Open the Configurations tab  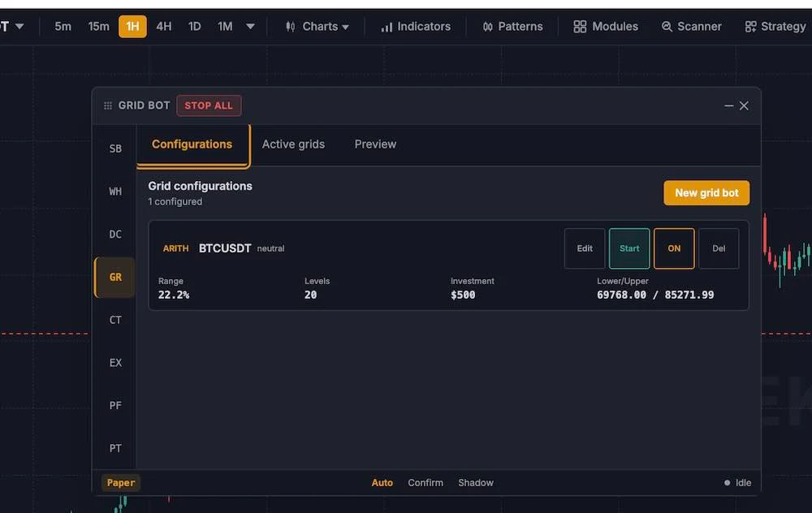pyautogui.click(x=192, y=144)
